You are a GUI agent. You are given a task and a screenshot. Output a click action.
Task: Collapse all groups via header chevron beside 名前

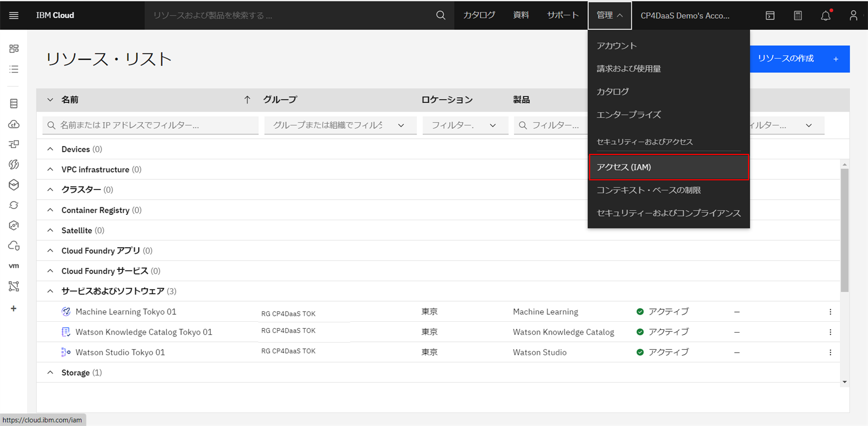tap(50, 99)
